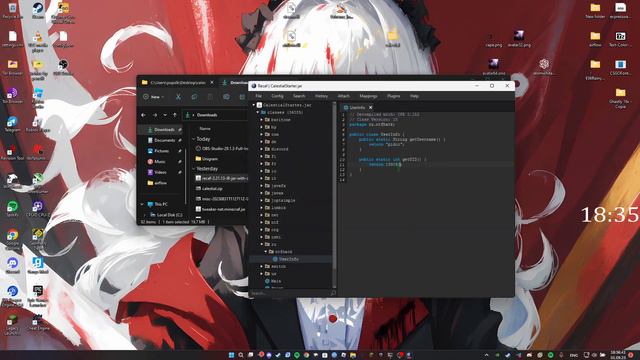Select the Telegram desktop icon

(x=12, y=124)
